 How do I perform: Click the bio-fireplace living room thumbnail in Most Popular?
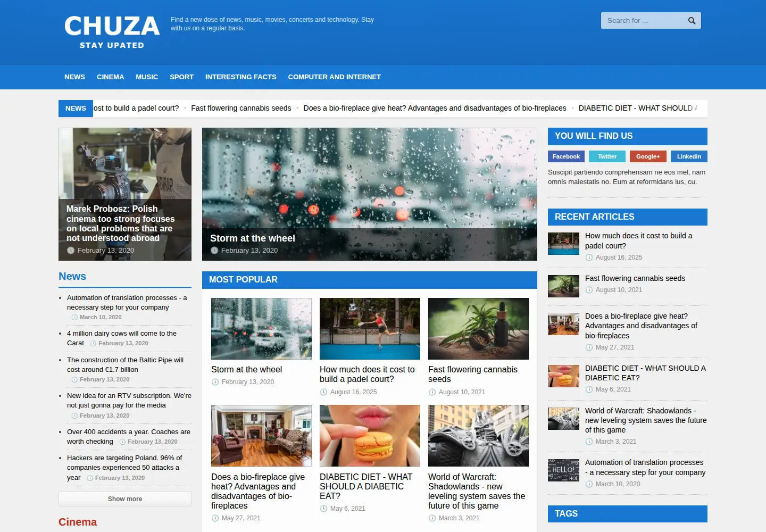pos(261,436)
